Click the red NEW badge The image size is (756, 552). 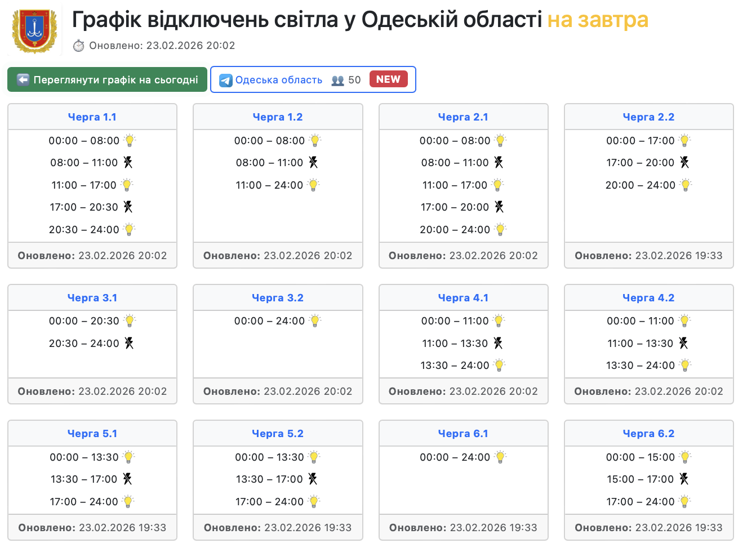coord(388,79)
